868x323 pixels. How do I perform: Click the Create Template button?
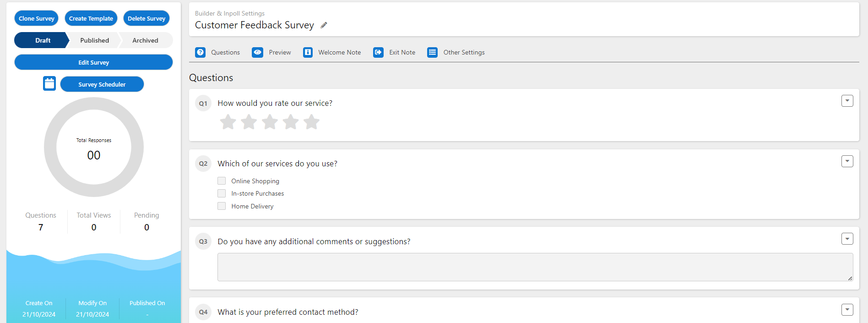(91, 18)
